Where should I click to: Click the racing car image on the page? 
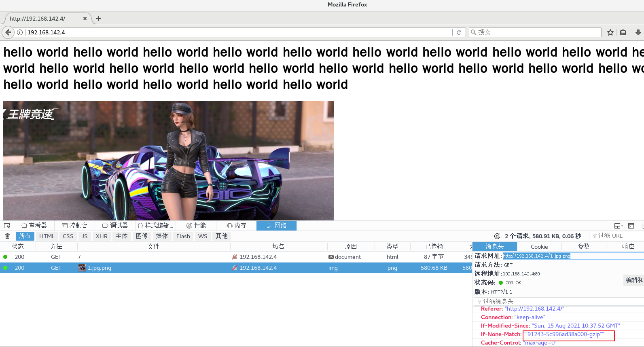pos(168,161)
